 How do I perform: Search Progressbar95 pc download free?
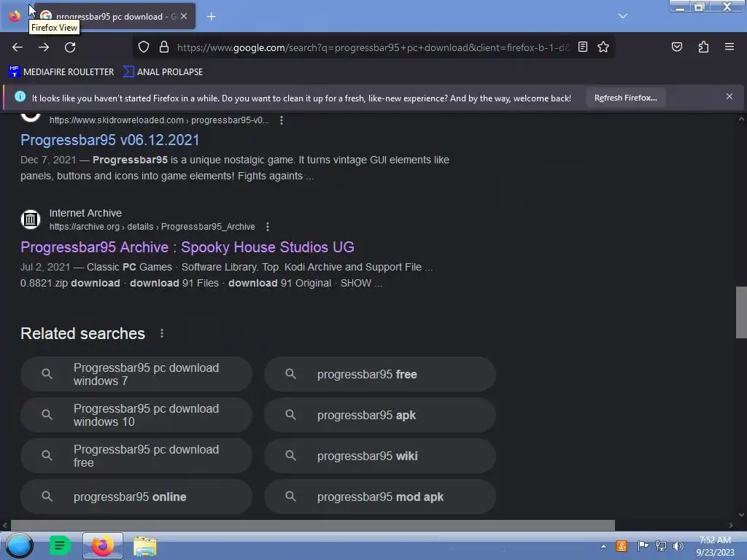click(x=136, y=456)
